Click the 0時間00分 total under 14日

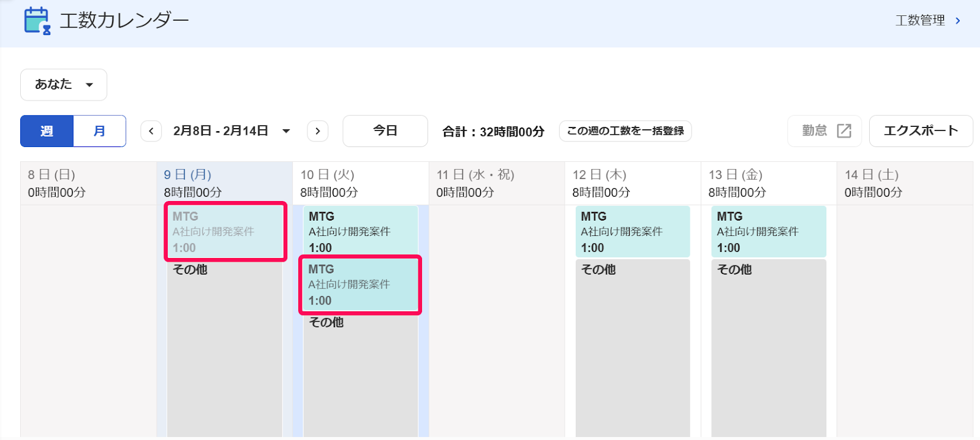[873, 192]
